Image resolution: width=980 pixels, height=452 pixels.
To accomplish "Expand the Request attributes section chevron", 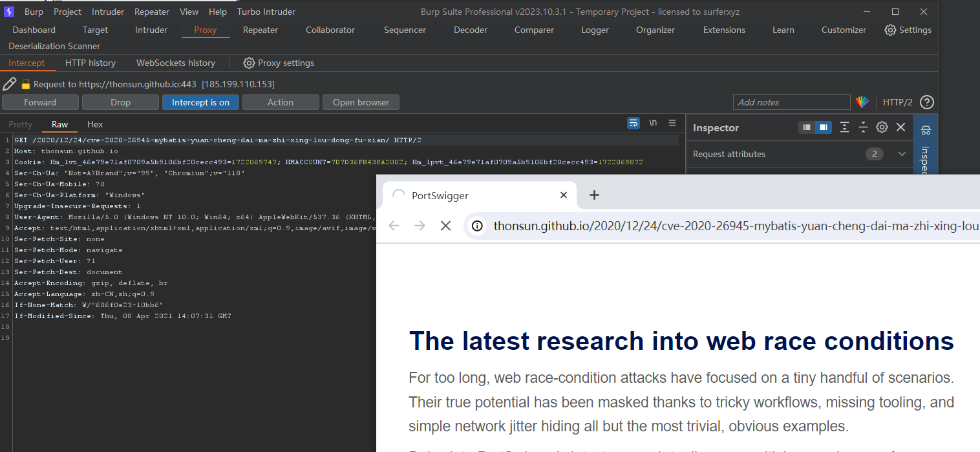I will coord(902,154).
